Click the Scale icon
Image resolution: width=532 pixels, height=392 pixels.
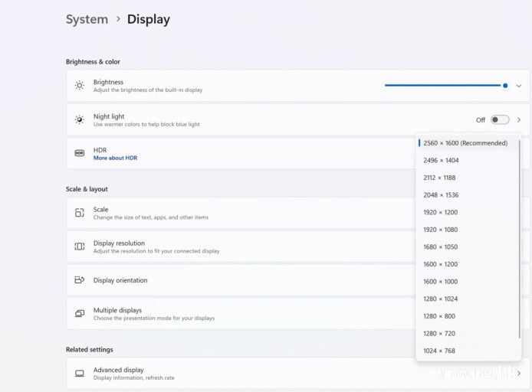click(79, 213)
